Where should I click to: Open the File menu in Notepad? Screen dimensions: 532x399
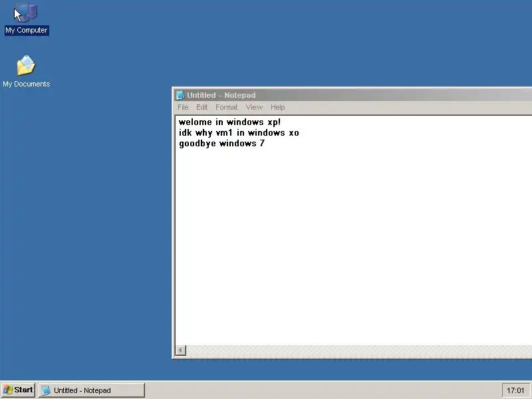183,107
